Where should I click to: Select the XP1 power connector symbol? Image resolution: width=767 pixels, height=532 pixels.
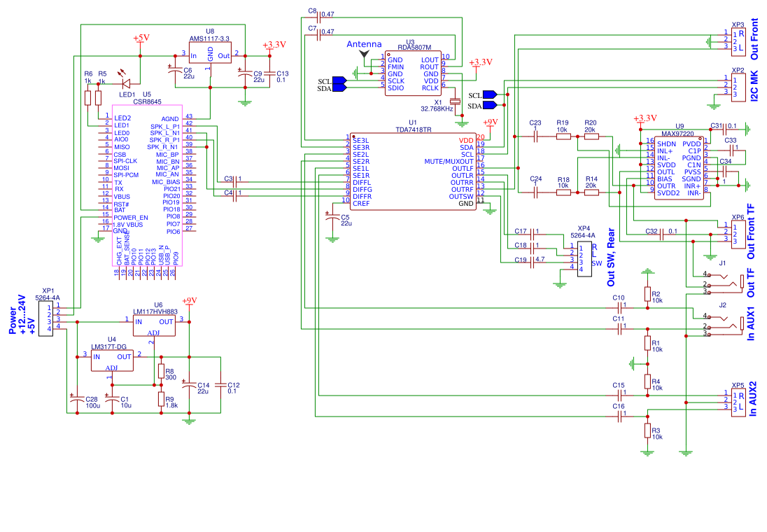(x=45, y=318)
